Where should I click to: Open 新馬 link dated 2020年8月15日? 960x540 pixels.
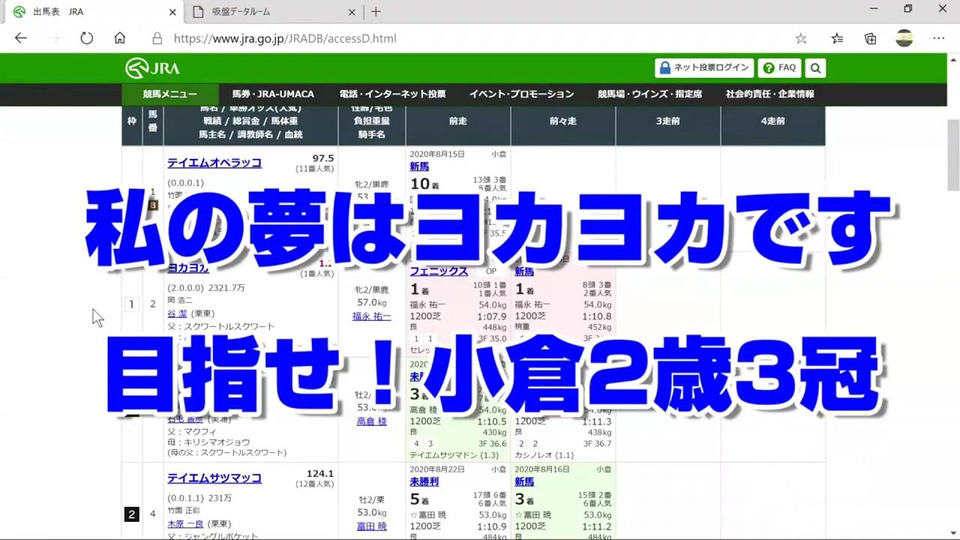pyautogui.click(x=419, y=167)
